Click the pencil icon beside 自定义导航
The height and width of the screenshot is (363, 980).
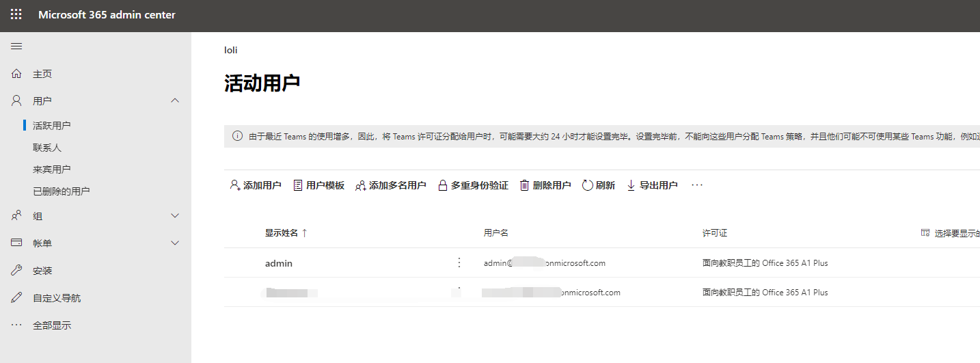[17, 298]
